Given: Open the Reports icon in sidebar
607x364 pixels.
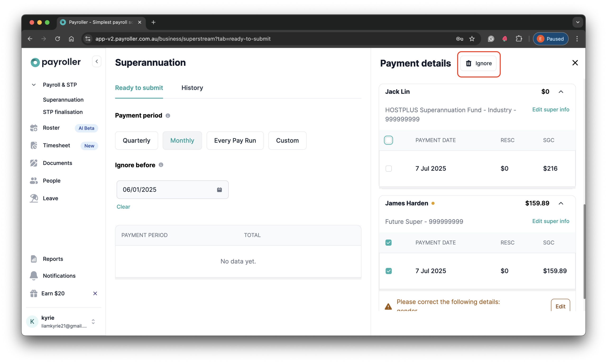Looking at the screenshot, I should [x=34, y=259].
